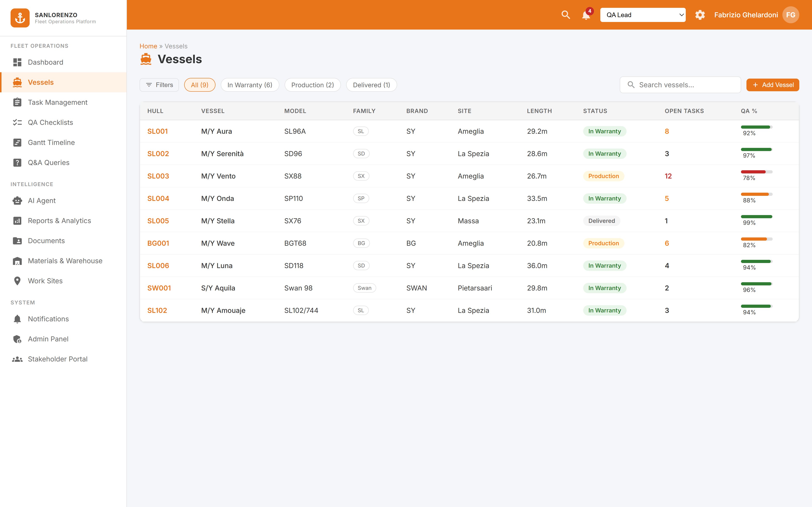Image resolution: width=812 pixels, height=507 pixels.
Task: Switch filter to Delivered vessels
Action: point(371,85)
